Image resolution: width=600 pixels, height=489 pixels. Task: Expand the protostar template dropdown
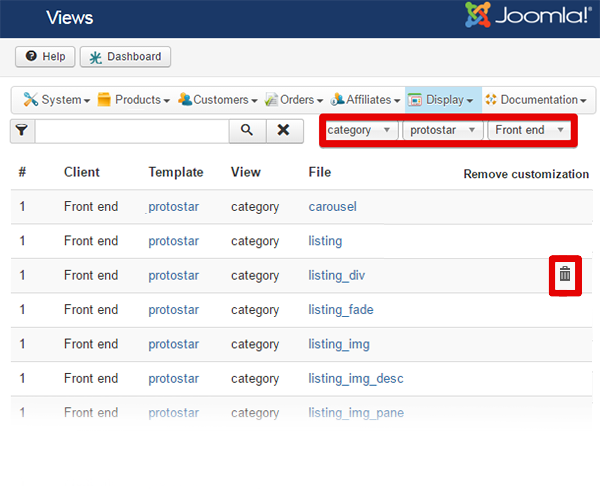click(x=443, y=130)
